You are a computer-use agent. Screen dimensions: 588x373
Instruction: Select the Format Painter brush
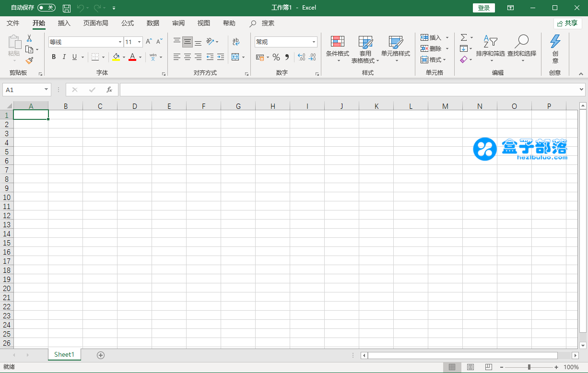pos(29,60)
